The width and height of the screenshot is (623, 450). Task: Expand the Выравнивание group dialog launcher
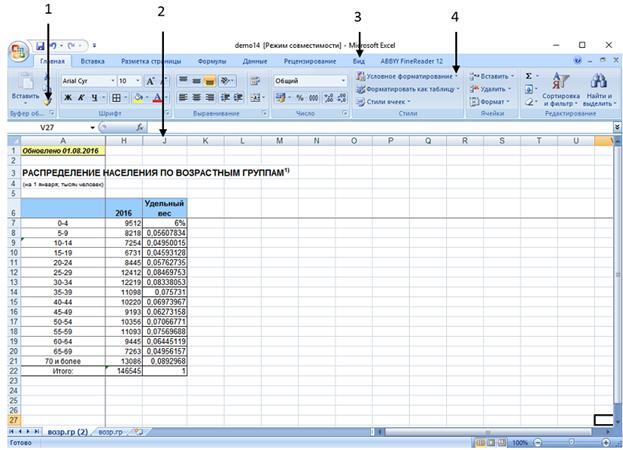click(264, 114)
